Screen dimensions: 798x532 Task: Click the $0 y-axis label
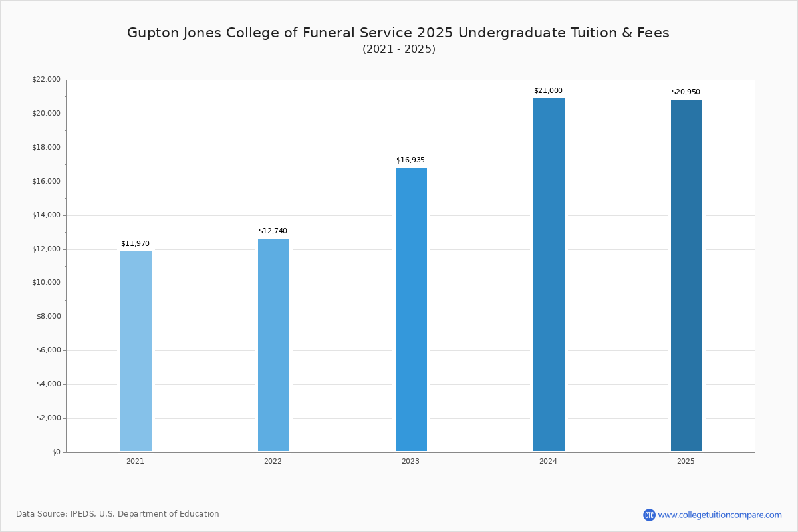point(56,452)
